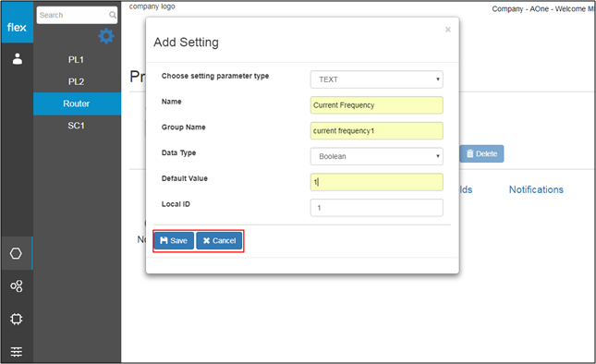This screenshot has height=364, width=596.
Task: Open the Data Type Boolean dropdown
Action: (x=377, y=156)
